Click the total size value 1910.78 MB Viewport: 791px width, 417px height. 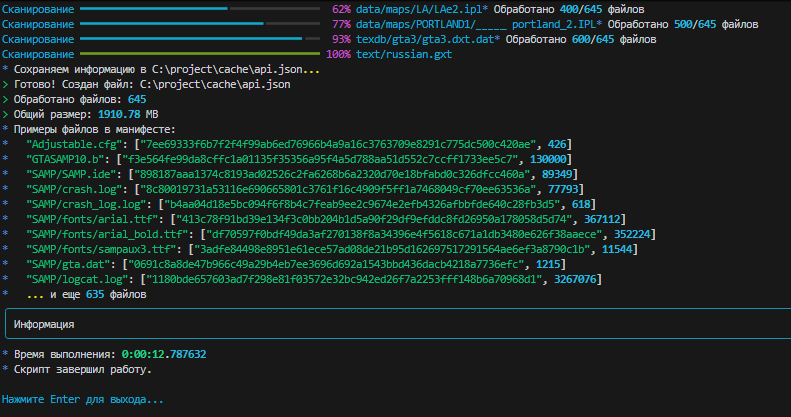(128, 114)
